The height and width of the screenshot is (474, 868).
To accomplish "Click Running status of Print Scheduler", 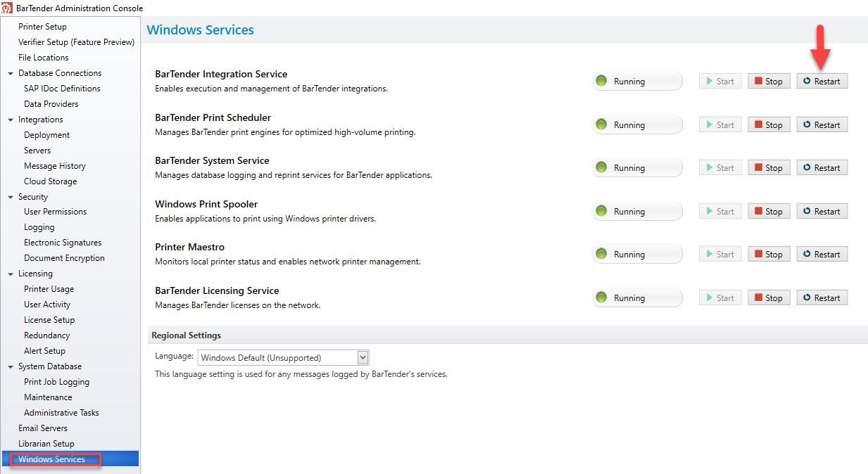I will 637,125.
